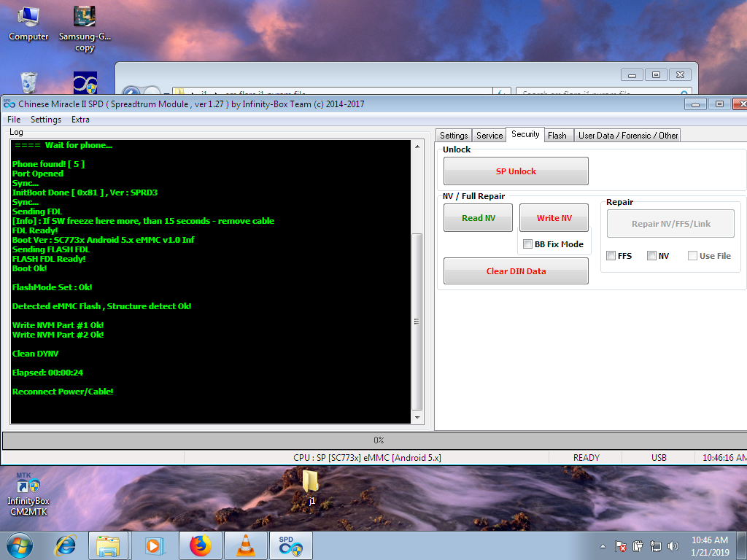Click the SP Unlock button

click(516, 171)
